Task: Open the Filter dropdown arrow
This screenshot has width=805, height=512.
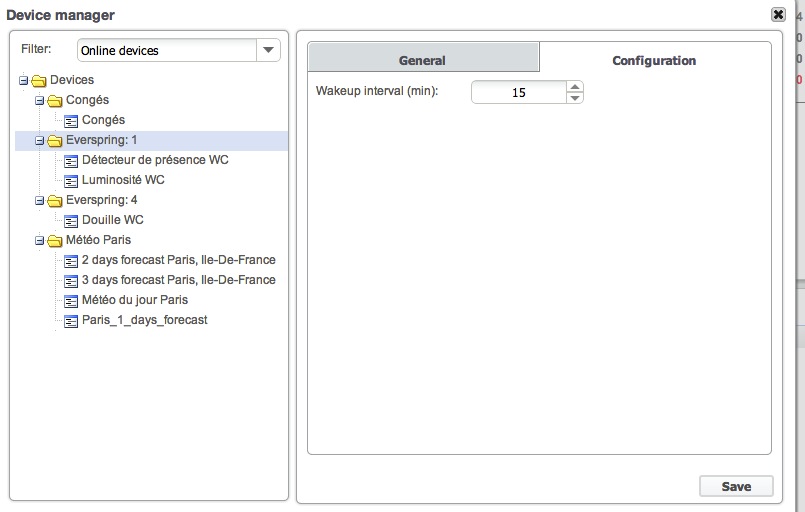Action: tap(268, 50)
